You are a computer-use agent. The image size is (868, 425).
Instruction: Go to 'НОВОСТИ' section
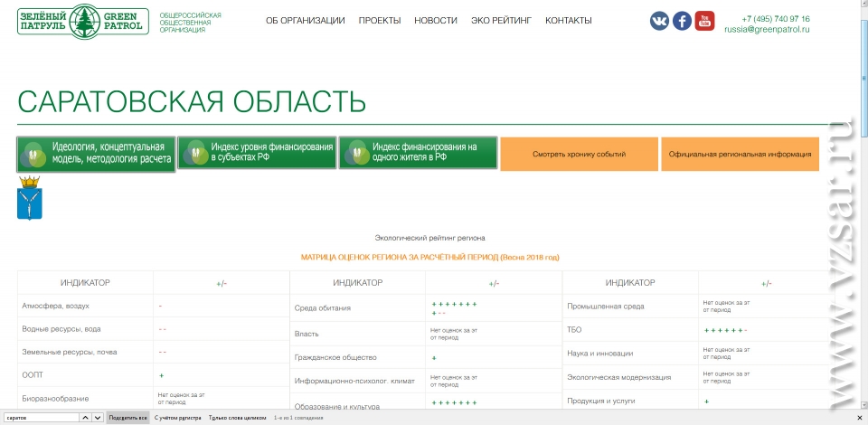[436, 21]
